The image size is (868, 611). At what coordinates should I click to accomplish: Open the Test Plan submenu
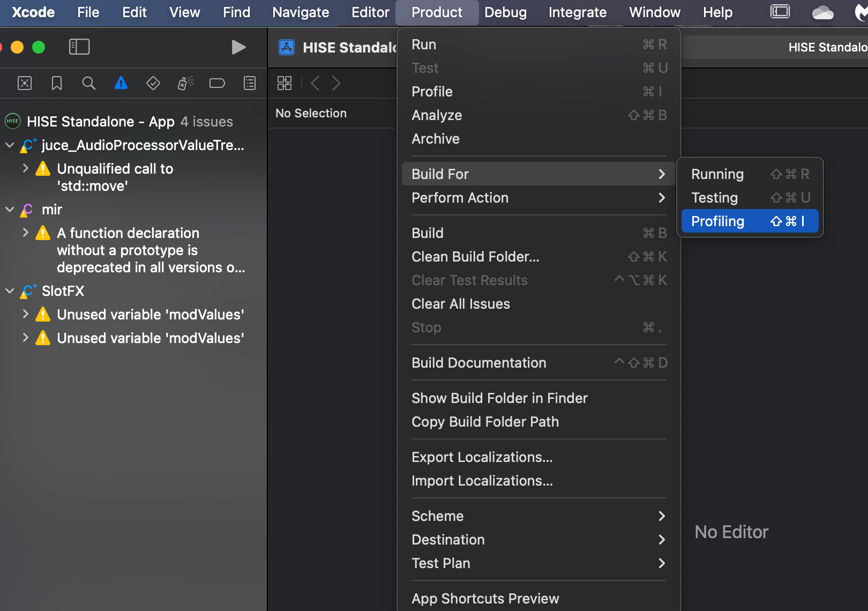539,563
